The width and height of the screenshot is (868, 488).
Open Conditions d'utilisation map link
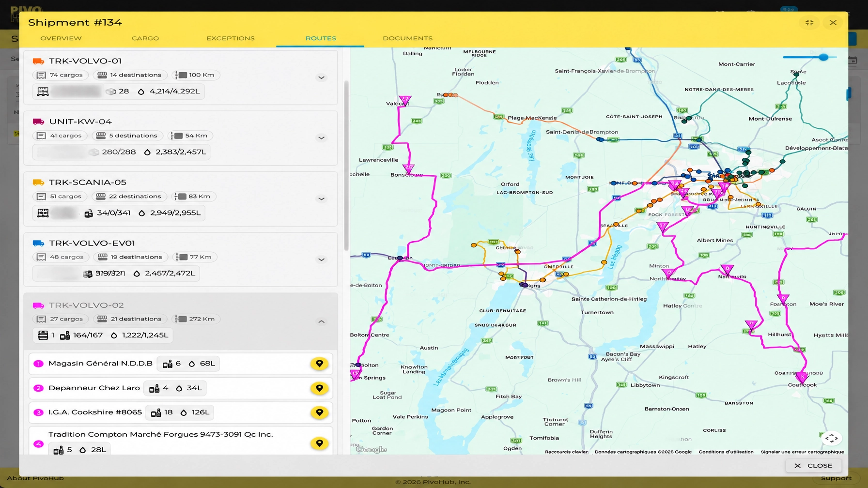pyautogui.click(x=726, y=452)
